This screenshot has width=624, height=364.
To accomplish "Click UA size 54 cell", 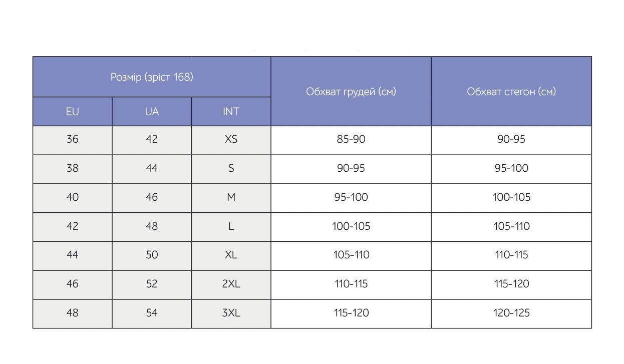I will tap(152, 314).
